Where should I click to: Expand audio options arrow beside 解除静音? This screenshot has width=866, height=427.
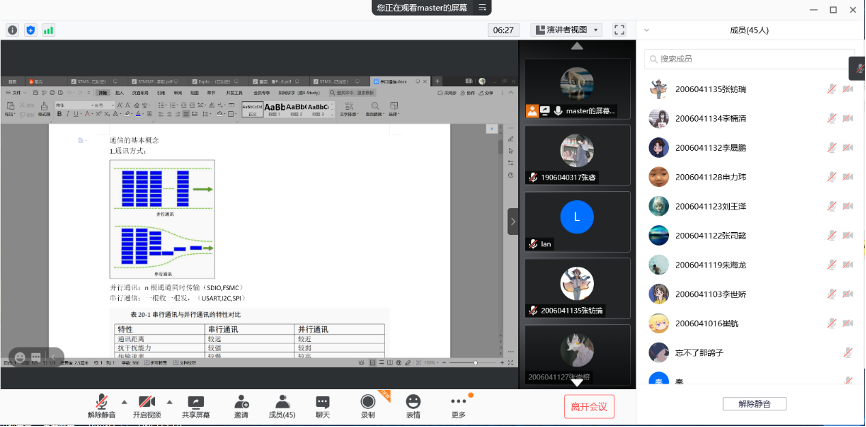(x=124, y=400)
